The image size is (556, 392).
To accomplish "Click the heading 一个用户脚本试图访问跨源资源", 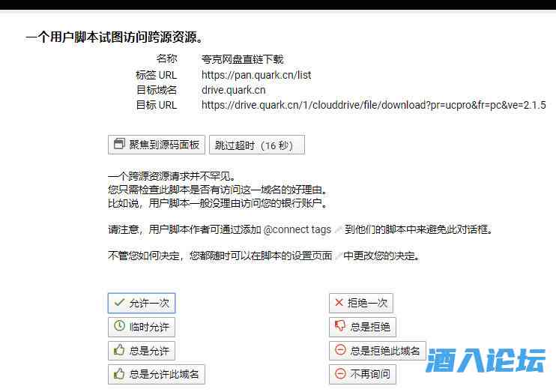I will pyautogui.click(x=115, y=37).
